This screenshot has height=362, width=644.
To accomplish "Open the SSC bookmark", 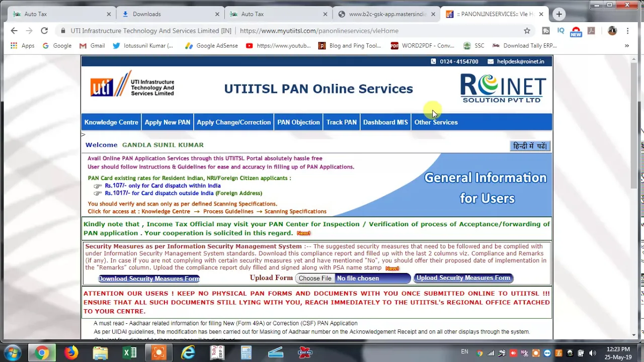I will 474,46.
